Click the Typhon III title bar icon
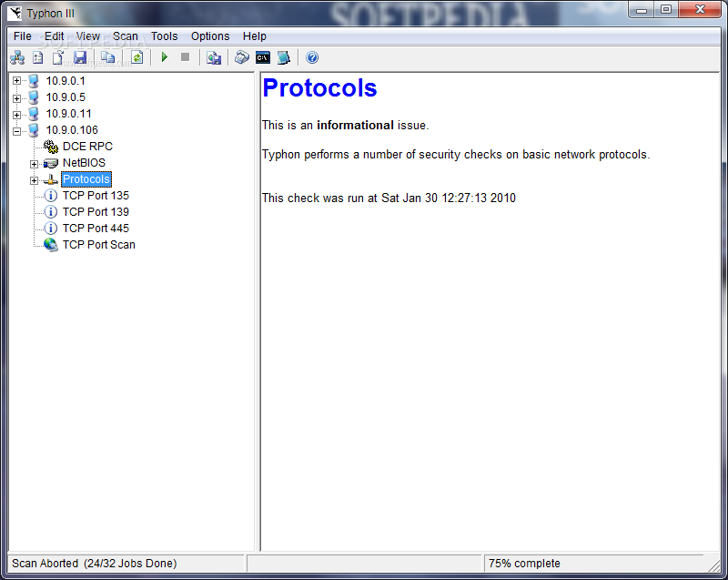Image resolution: width=728 pixels, height=580 pixels. [15, 13]
